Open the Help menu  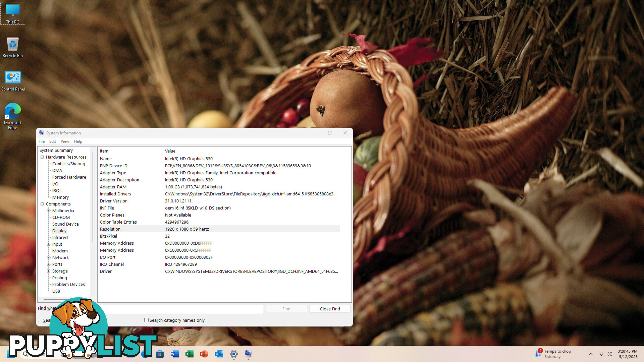pyautogui.click(x=78, y=141)
